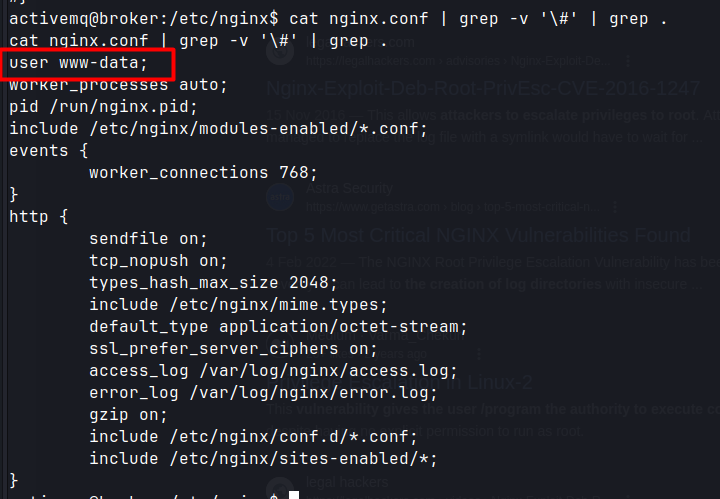
Task: Click the Astra Security site name
Action: pos(349,188)
